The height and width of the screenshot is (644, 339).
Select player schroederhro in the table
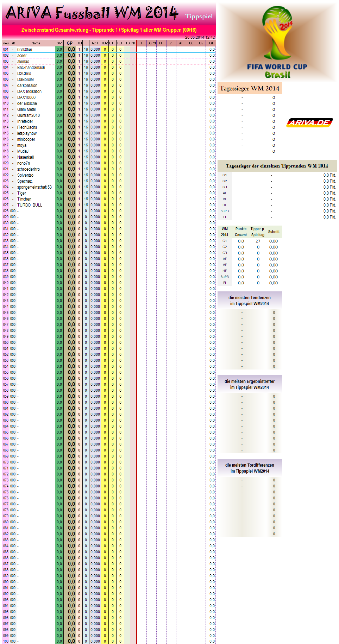29,169
